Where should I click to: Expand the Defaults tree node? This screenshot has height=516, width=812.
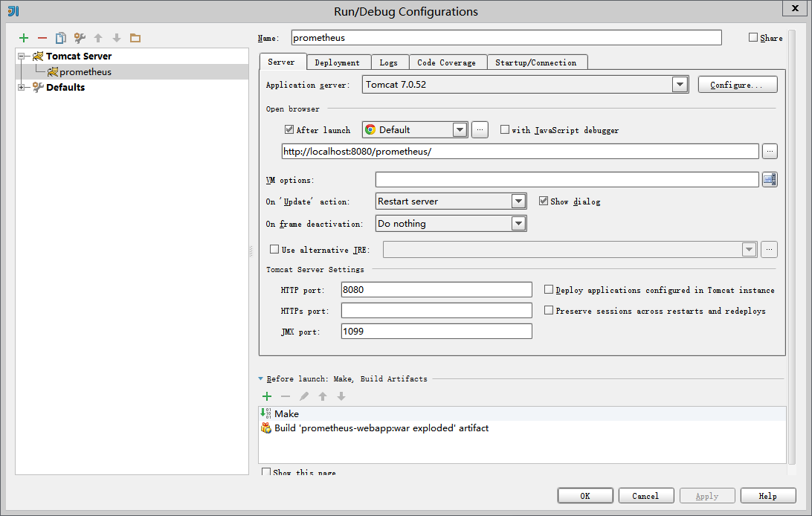coord(22,87)
